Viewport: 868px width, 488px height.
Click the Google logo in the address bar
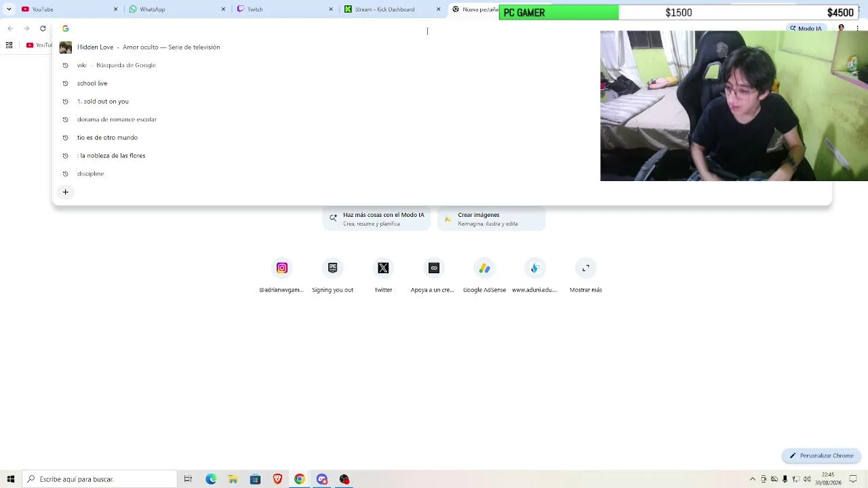click(65, 28)
